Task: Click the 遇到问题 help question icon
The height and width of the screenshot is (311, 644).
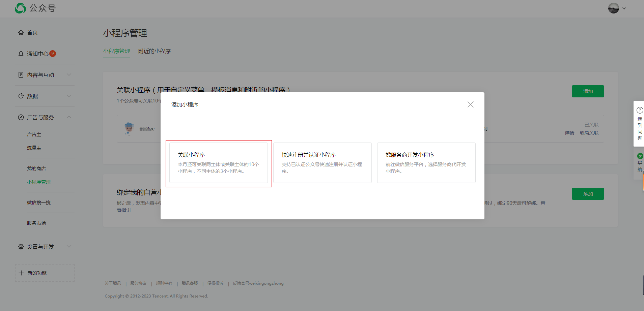Action: (640, 110)
